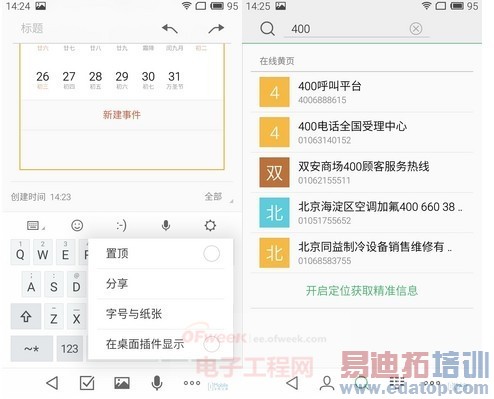Open keyboard layout switcher icon
This screenshot has height=399, width=494.
click(34, 226)
